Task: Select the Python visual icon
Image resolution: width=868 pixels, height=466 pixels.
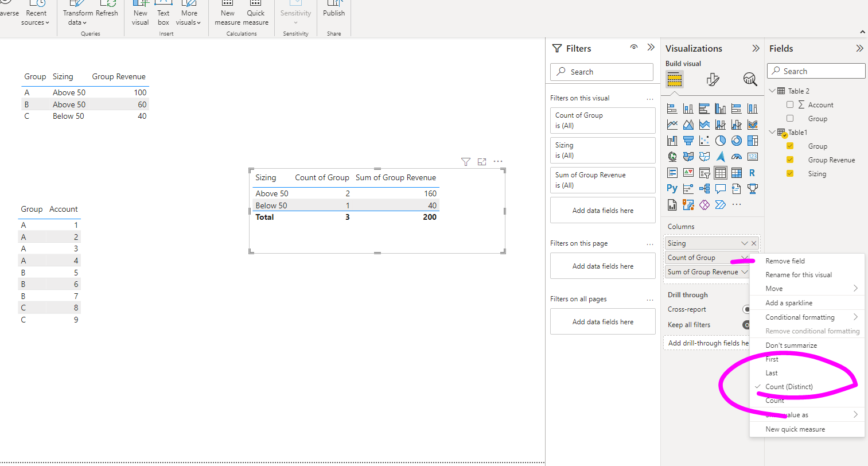Action: (x=672, y=189)
